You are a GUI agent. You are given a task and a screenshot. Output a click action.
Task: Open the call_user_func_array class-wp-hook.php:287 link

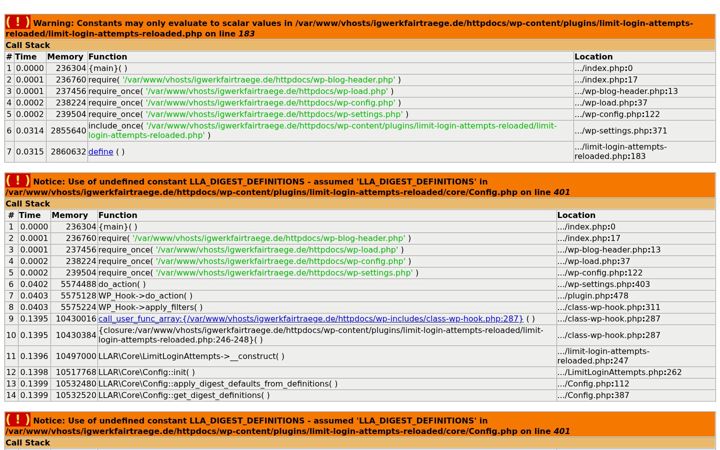click(310, 319)
